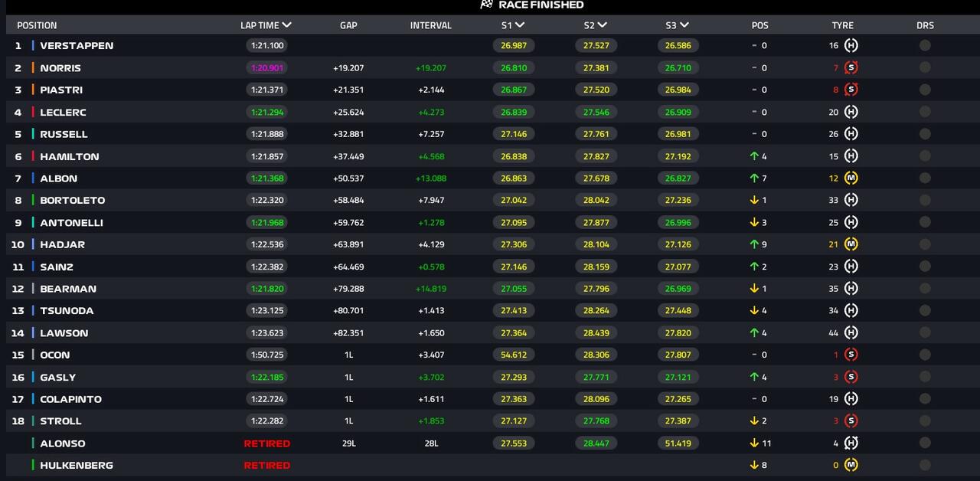Click Verstappen's DRS indicator dot
The height and width of the screenshot is (481, 980).
point(925,45)
